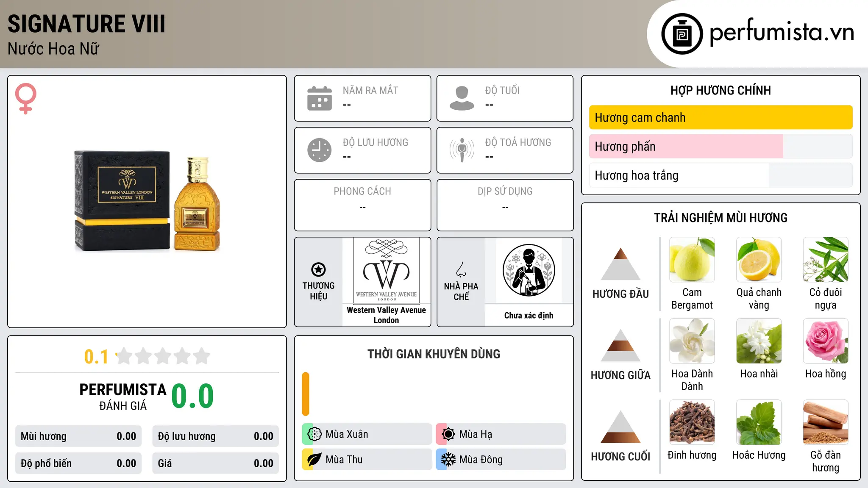Image resolution: width=868 pixels, height=488 pixels.
Task: Click the Mùi hương 0.00 rating row
Action: pos(78,436)
